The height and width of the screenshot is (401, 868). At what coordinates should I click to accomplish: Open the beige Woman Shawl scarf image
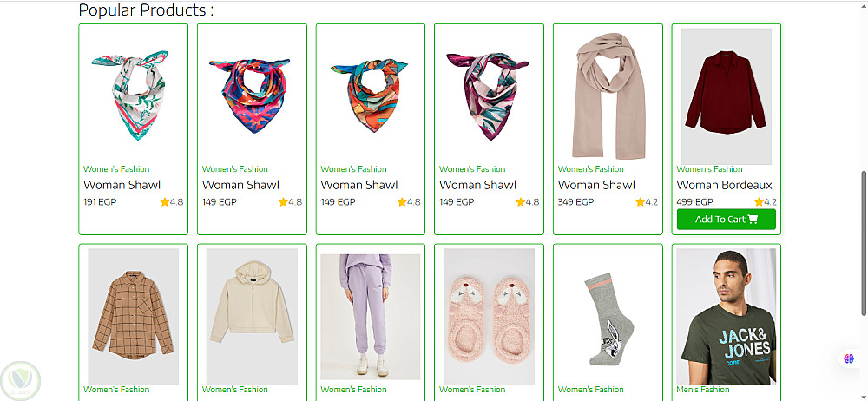pos(608,95)
